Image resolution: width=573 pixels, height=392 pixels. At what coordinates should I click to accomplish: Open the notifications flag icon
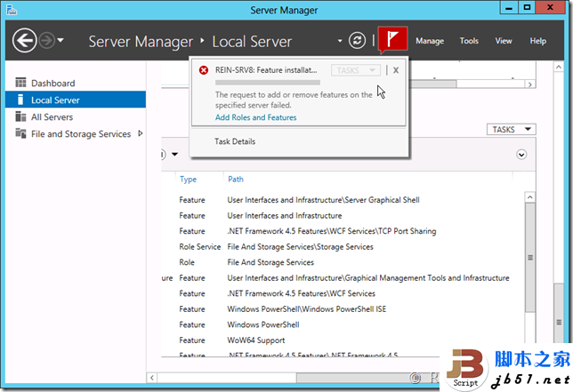point(392,40)
